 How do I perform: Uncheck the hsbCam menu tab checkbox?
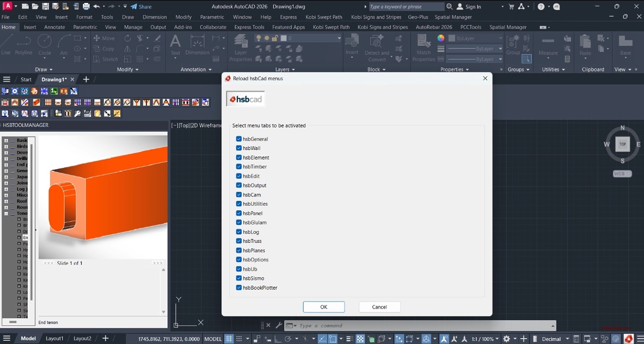tap(239, 194)
